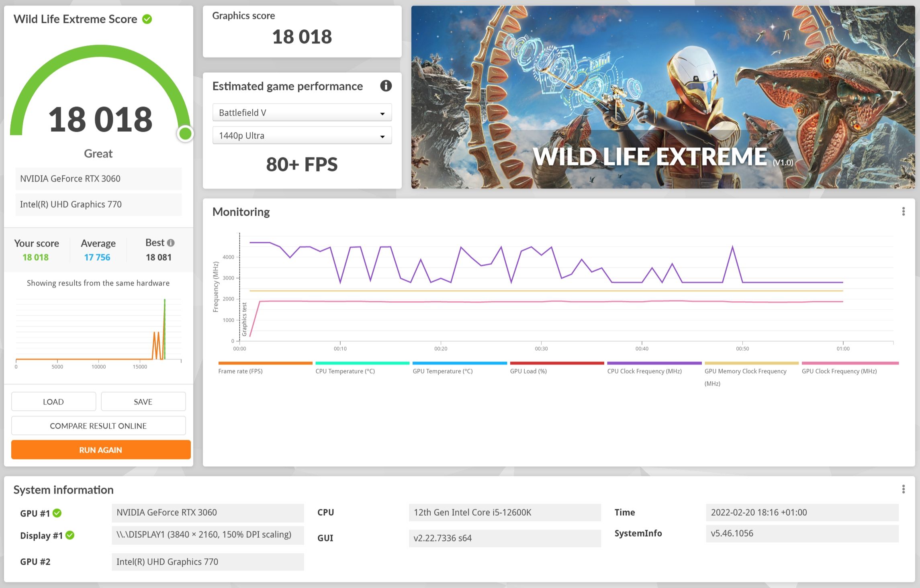Screen dimensions: 920x588
Task: Toggle the CPU Temperature (°C) legend series
Action: [x=362, y=369]
